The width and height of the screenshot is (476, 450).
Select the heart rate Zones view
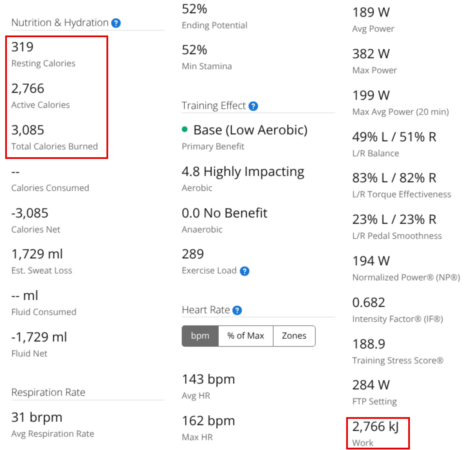294,336
